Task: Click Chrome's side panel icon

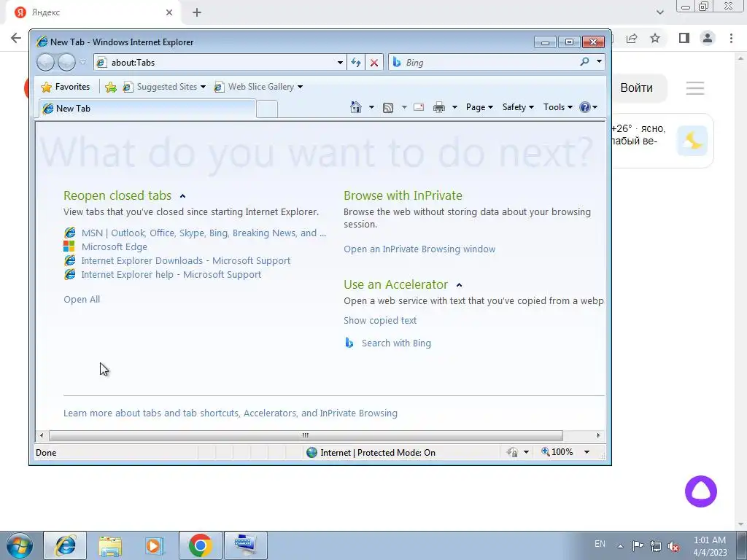Action: tap(684, 38)
